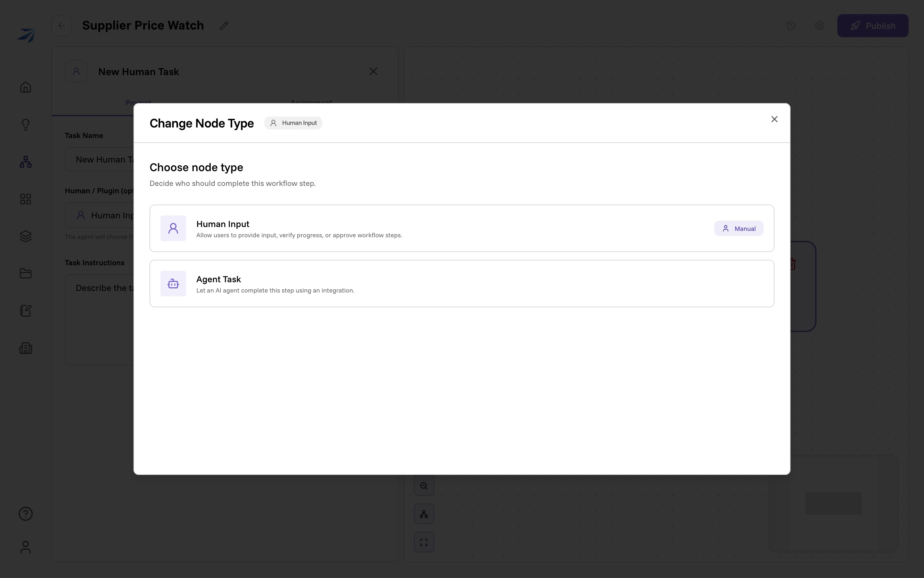Click the canvas auto-layout hierarchy button
The height and width of the screenshot is (578, 924).
pos(424,514)
